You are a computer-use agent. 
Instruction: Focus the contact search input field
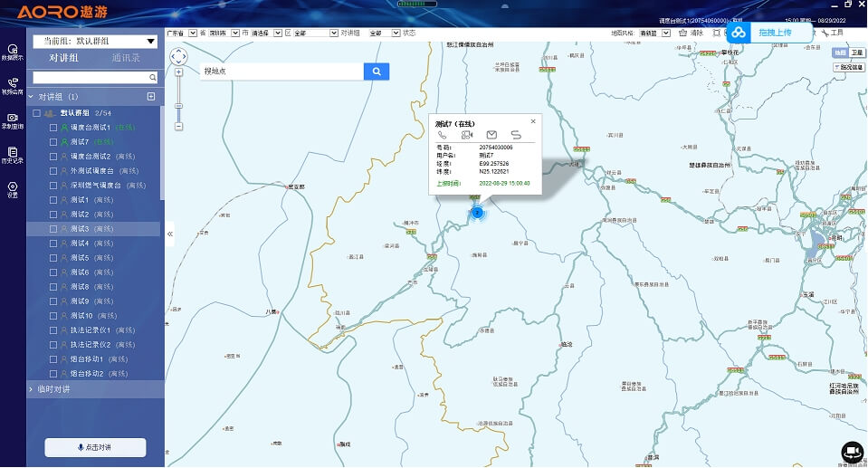tap(91, 78)
